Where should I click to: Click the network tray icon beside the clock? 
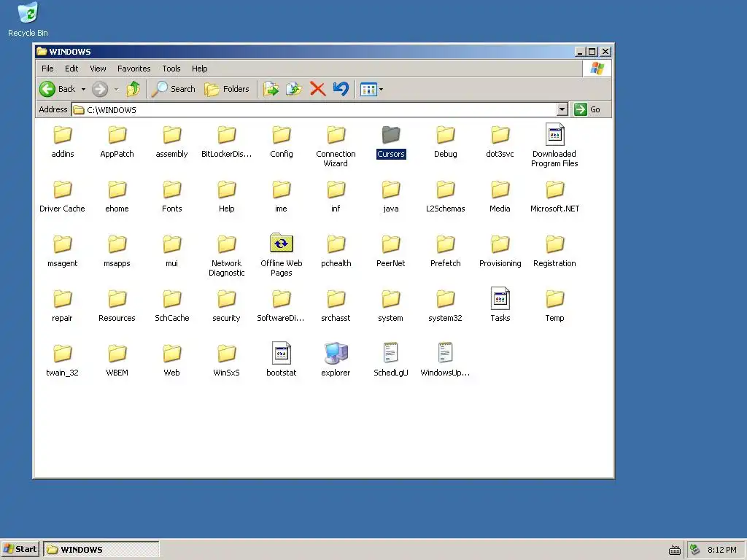(694, 550)
